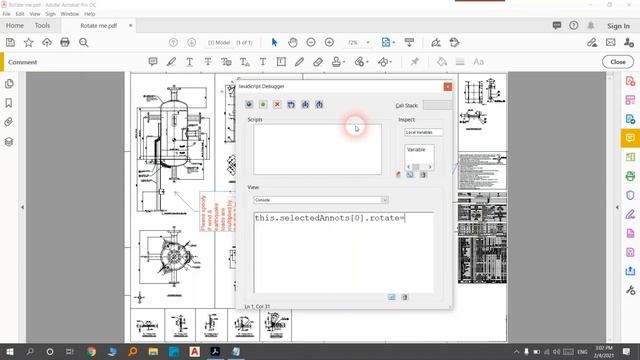Select the Underline text tool
640x360 pixels.
(190, 62)
